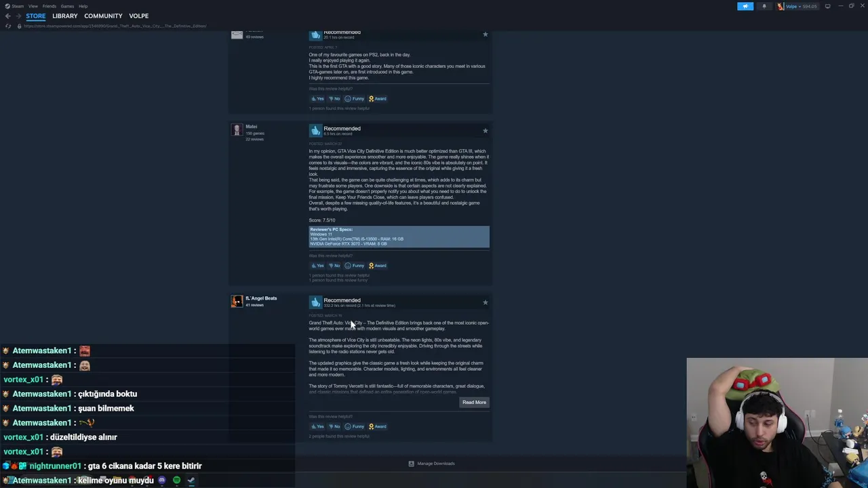Give an Award to Matei's review
This screenshot has height=488, width=868.
pos(378,266)
